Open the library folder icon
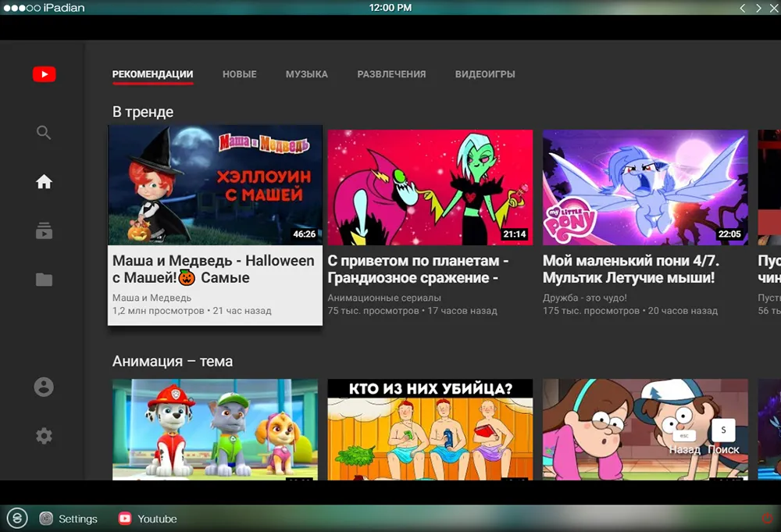The image size is (781, 532). pyautogui.click(x=44, y=280)
